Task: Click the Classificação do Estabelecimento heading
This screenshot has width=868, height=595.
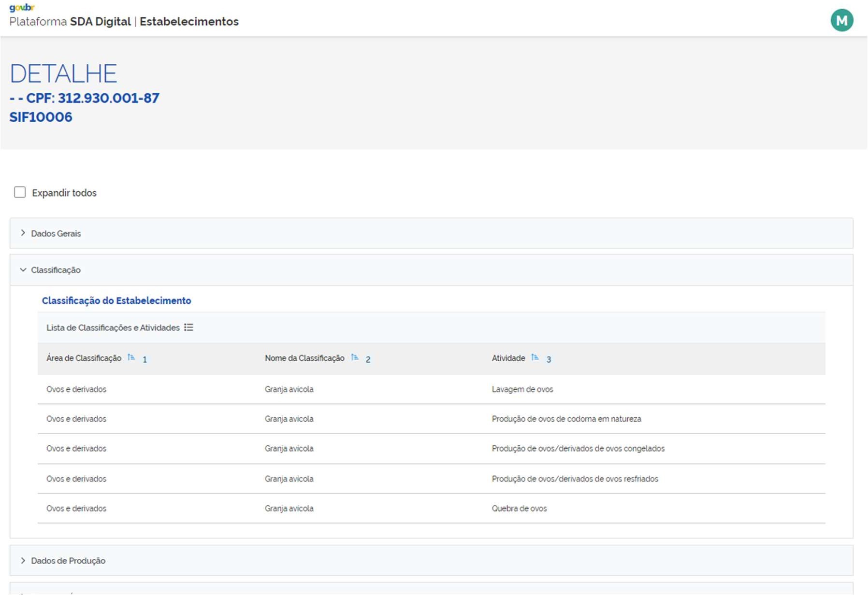Action: (116, 300)
